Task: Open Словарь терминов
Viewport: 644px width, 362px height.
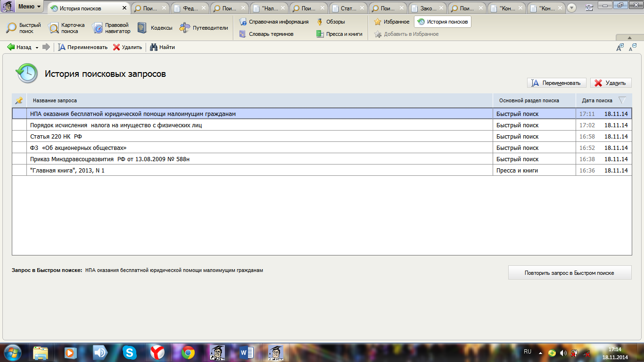Action: (266, 34)
